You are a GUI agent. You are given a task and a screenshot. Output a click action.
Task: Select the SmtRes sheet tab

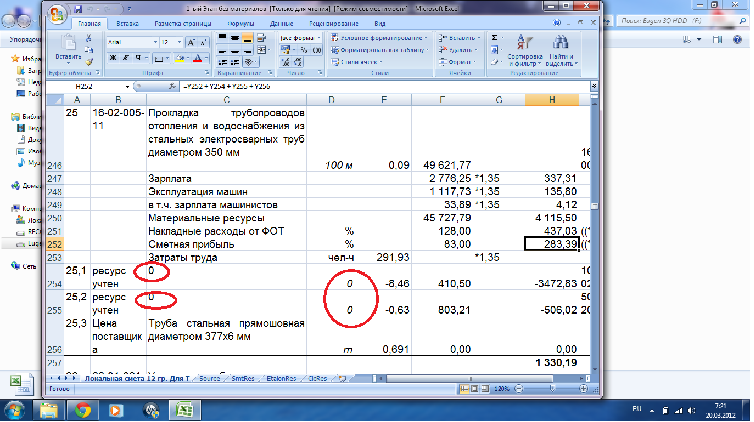pyautogui.click(x=243, y=379)
